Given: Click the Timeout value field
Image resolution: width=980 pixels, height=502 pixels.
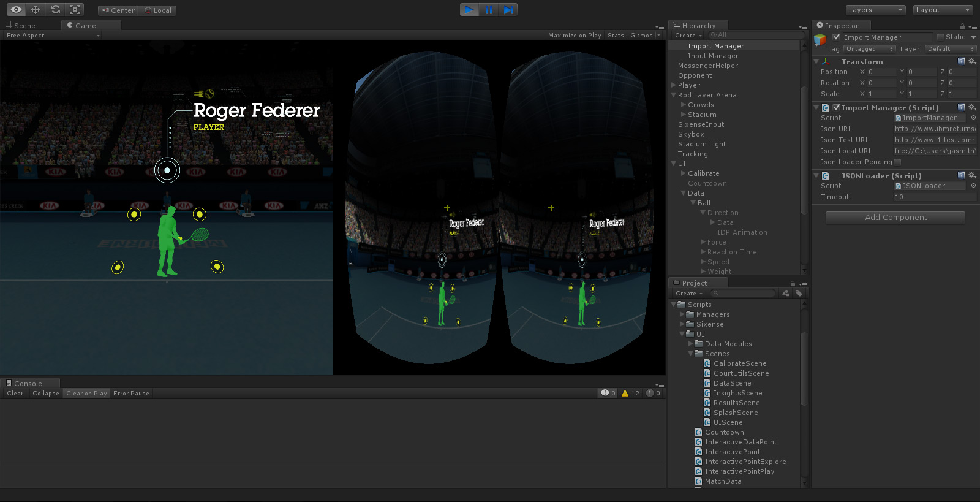Looking at the screenshot, I should pyautogui.click(x=934, y=197).
